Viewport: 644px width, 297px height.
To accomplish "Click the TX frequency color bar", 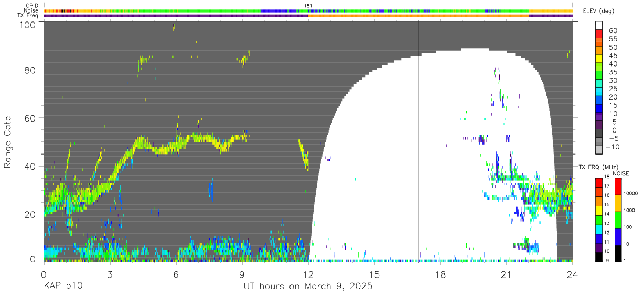I will [x=599, y=220].
